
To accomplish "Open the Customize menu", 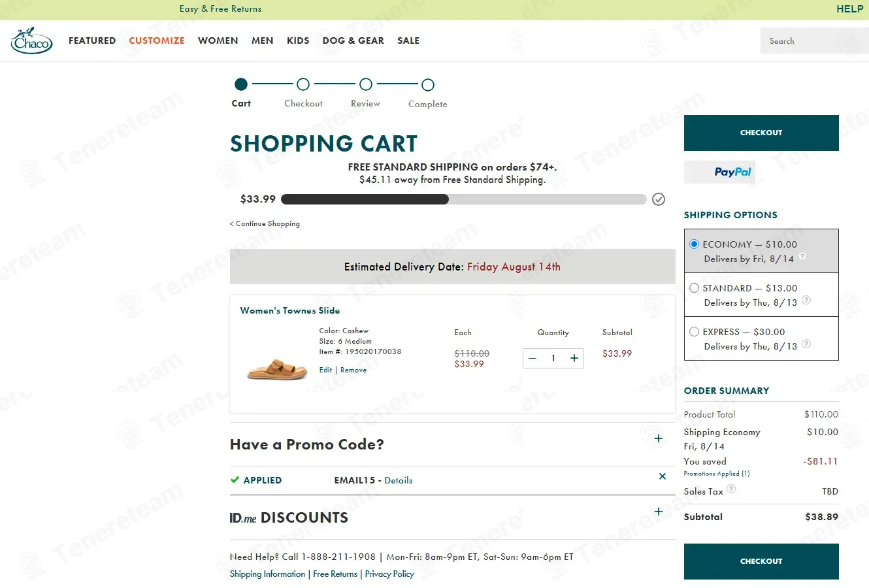I will click(x=157, y=41).
